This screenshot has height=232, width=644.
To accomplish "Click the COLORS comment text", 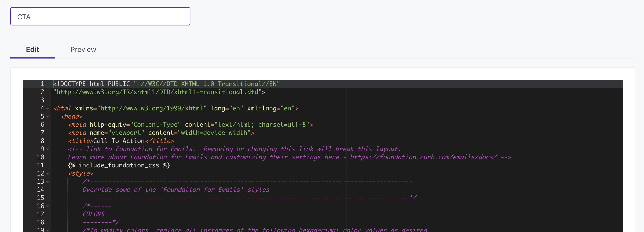I will coord(93,214).
